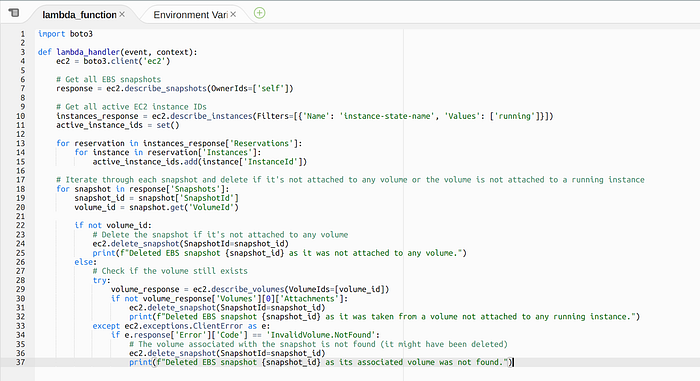
Task: Click 'for reservation in instances_response' line
Action: pyautogui.click(x=179, y=143)
